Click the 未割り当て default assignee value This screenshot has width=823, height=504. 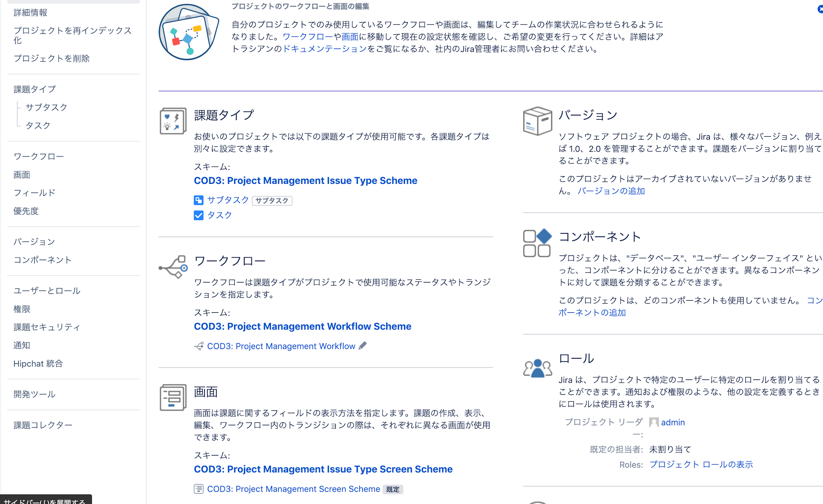[670, 450]
